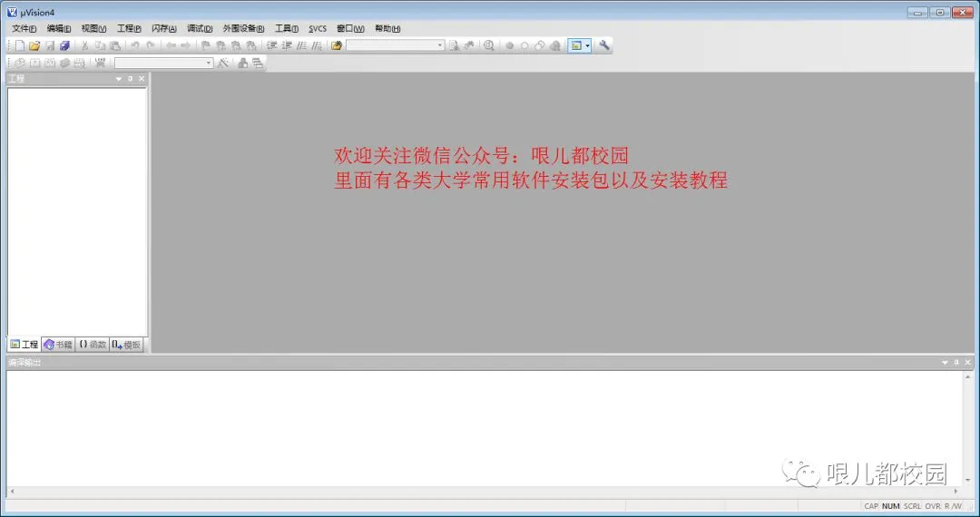Open the 调试(D) menu
The width and height of the screenshot is (980, 517).
click(x=200, y=29)
